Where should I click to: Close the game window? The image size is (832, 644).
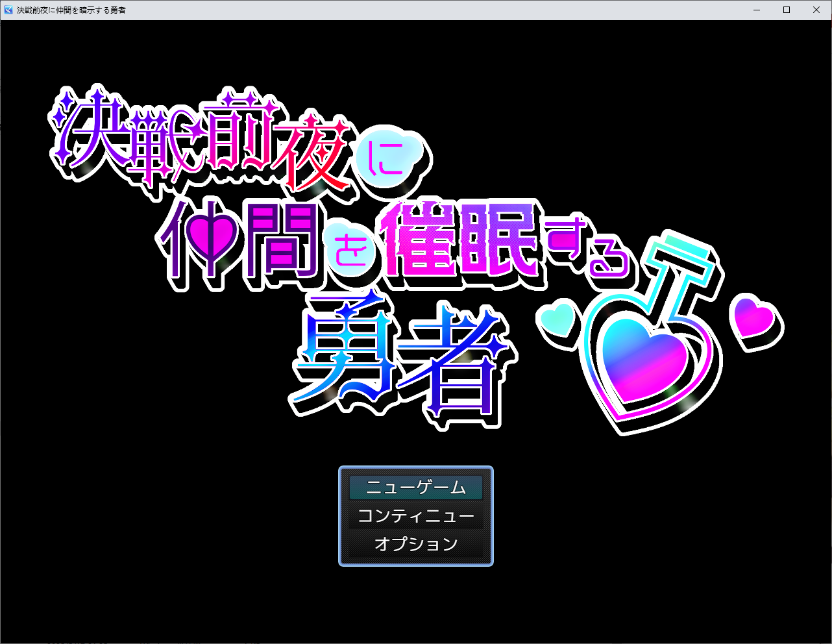click(816, 10)
